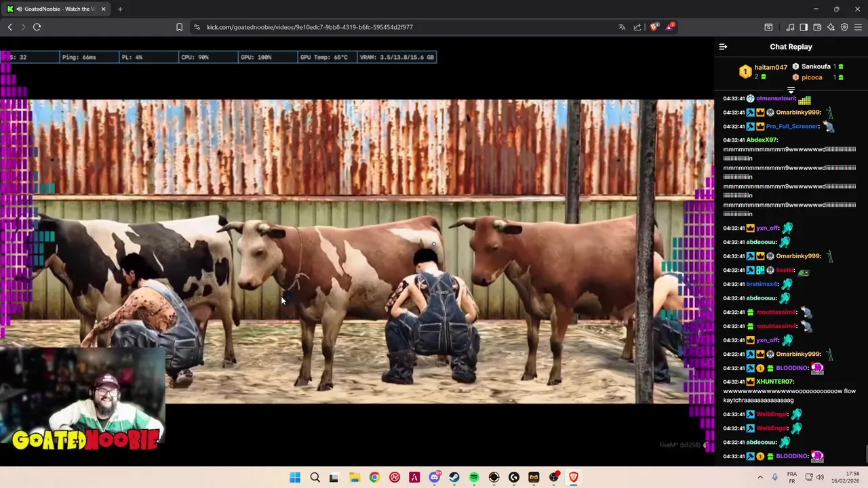Open Brave Shields panel

click(x=654, y=27)
